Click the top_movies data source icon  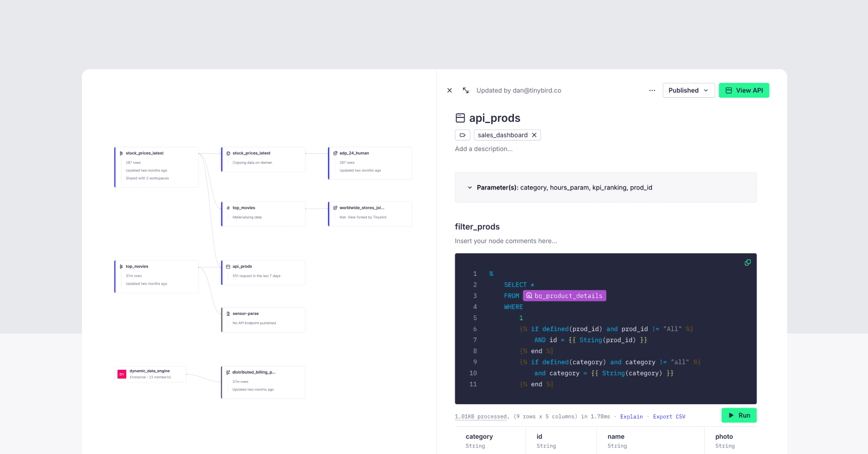point(121,266)
